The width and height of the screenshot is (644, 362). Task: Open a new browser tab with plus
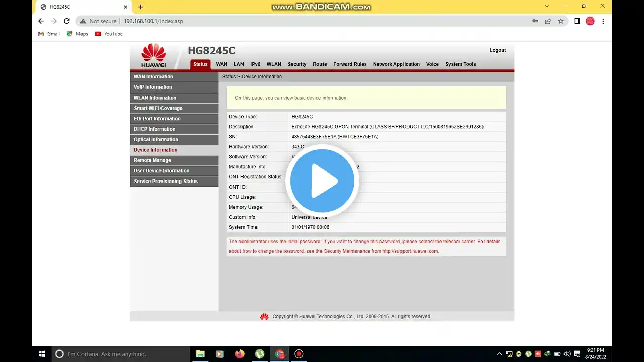[x=141, y=7]
